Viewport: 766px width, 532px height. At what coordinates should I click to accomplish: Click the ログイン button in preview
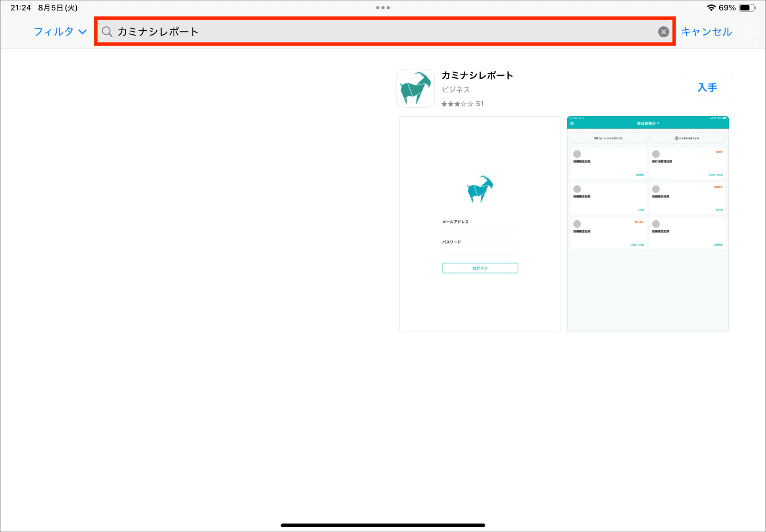(480, 268)
